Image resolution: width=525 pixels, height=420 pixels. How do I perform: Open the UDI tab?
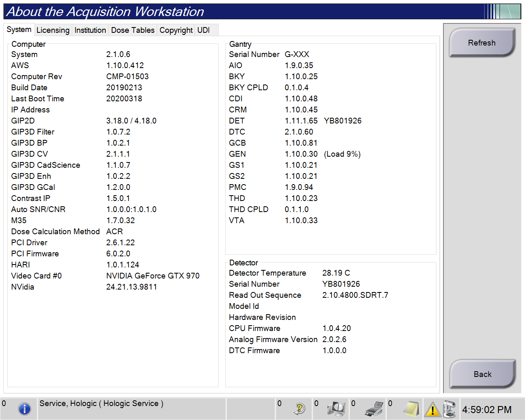click(203, 30)
